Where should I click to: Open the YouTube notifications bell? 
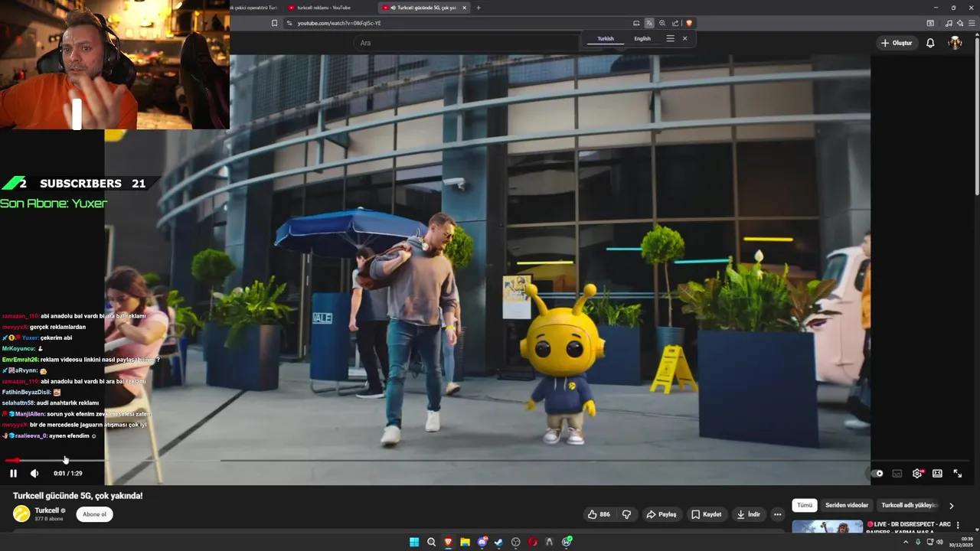pos(930,43)
